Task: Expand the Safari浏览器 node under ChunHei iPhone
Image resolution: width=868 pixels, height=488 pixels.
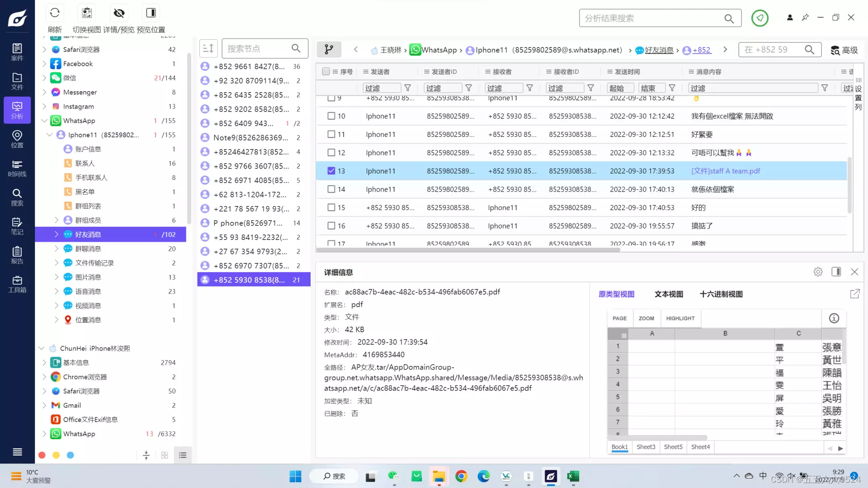Action: [44, 391]
